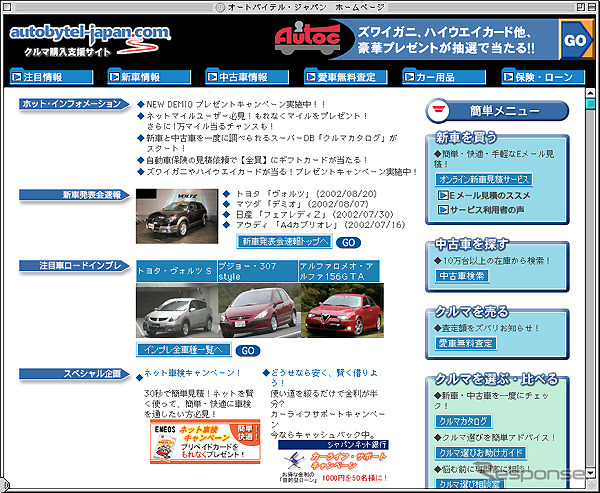Click the window zoom box in title bar
The width and height of the screenshot is (600, 493).
click(x=580, y=7)
